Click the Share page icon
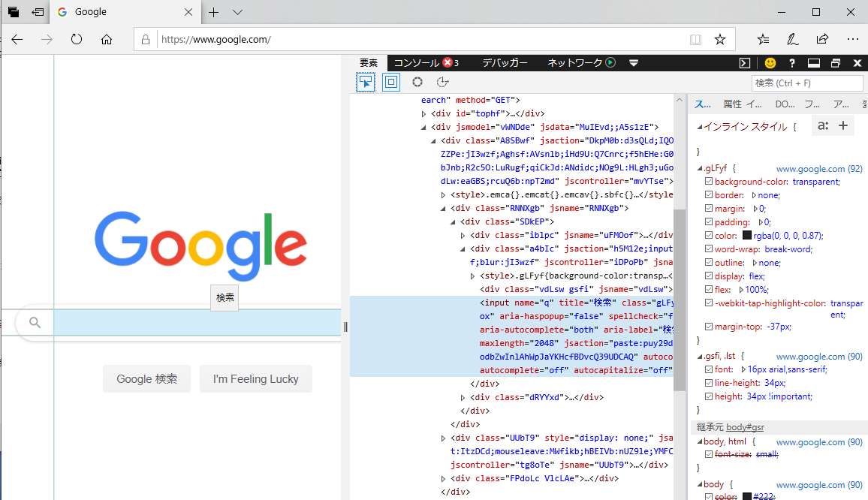 pyautogui.click(x=822, y=39)
